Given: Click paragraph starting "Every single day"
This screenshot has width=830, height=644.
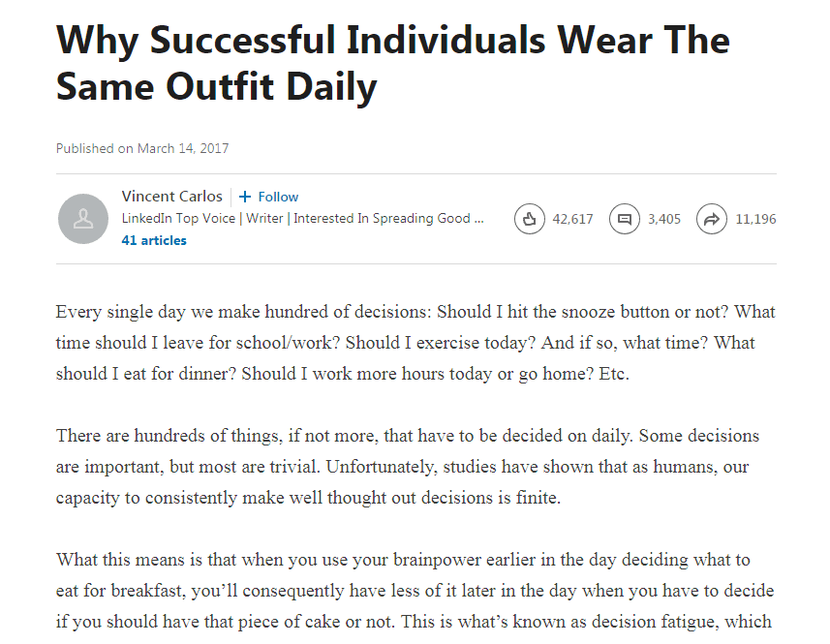Looking at the screenshot, I should [x=415, y=343].
